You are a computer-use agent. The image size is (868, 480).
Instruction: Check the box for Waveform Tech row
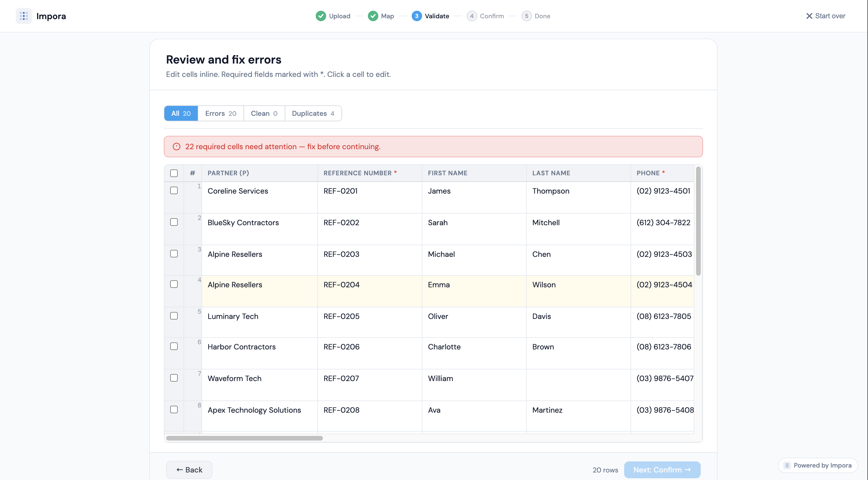click(x=174, y=378)
